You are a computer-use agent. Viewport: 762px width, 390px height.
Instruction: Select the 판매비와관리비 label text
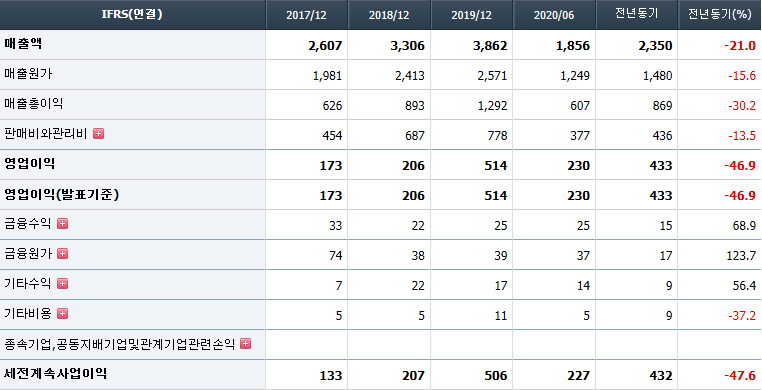(x=46, y=134)
